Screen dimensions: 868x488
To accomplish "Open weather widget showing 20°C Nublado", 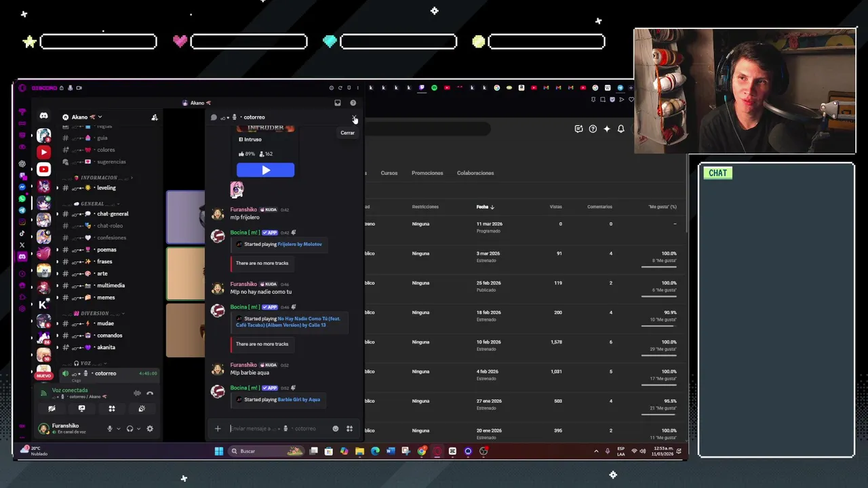I will point(34,451).
